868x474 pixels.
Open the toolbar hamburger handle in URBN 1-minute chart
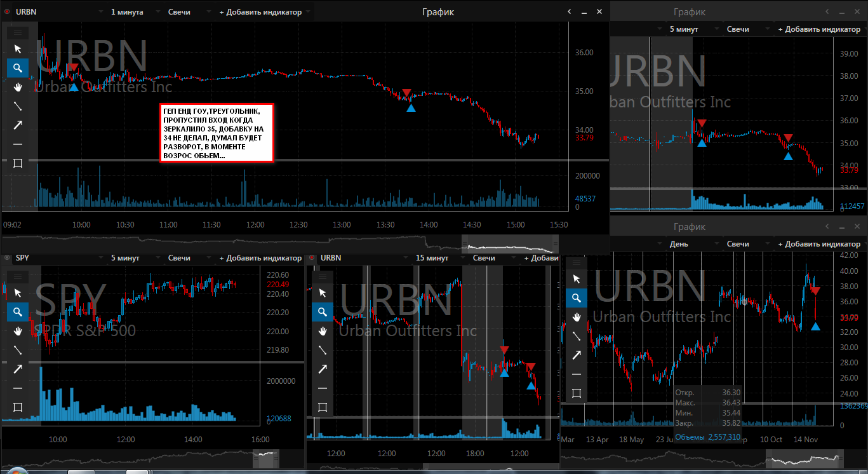pos(18,32)
